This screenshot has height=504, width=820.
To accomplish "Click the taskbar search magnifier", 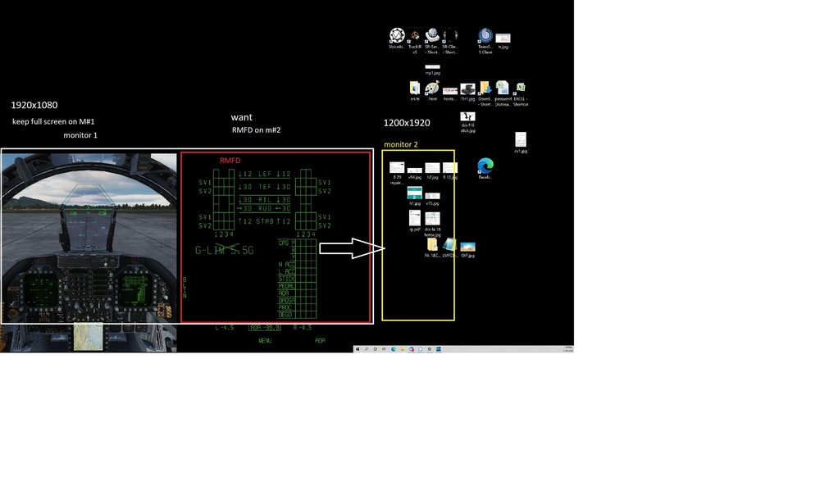I will click(x=367, y=349).
